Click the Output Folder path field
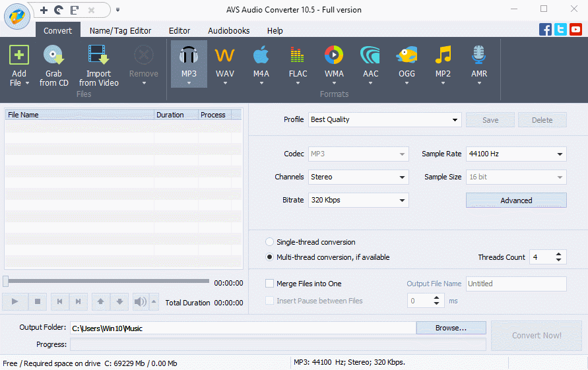The height and width of the screenshot is (370, 588). click(243, 328)
